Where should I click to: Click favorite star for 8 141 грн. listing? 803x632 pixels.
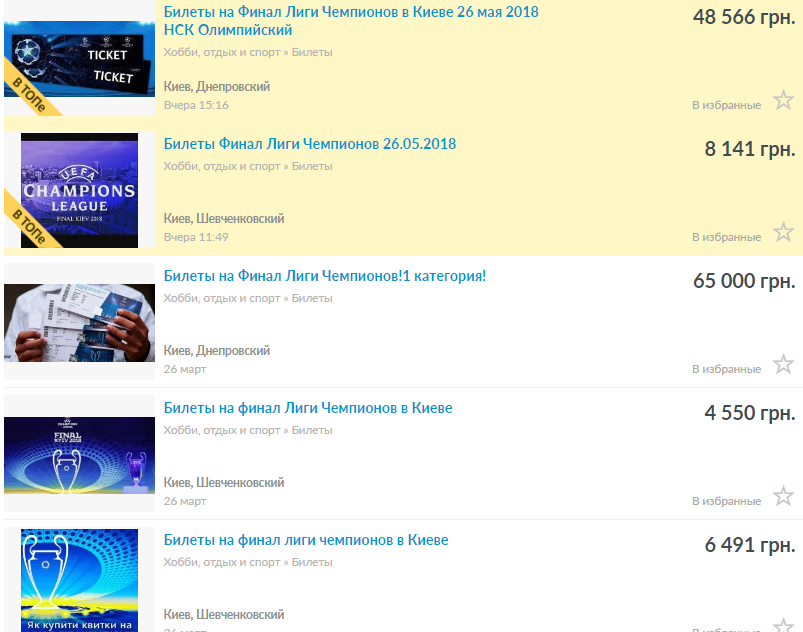click(x=783, y=232)
